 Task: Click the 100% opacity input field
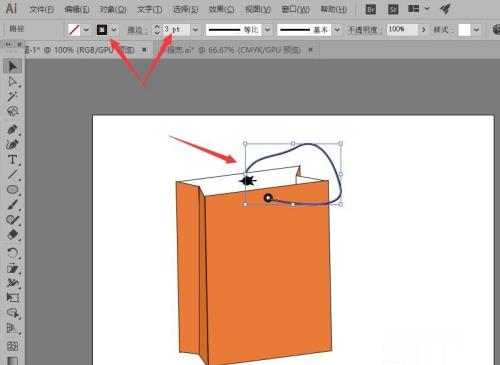click(402, 30)
